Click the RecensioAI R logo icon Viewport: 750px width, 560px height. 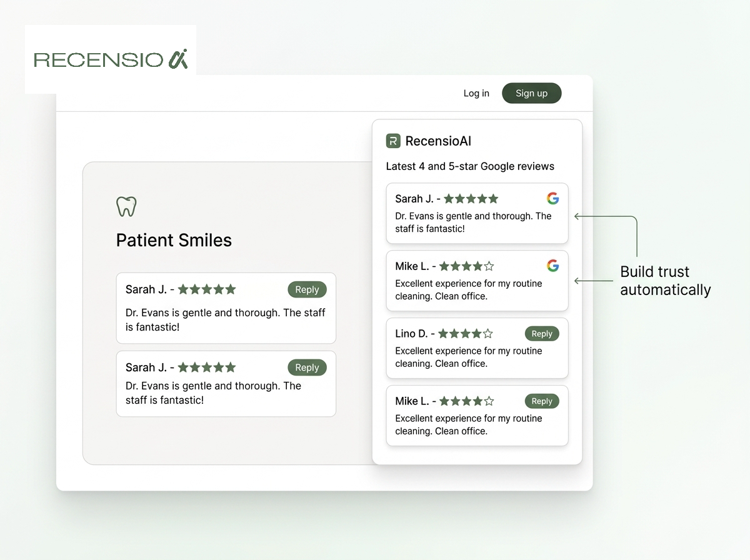coord(393,141)
